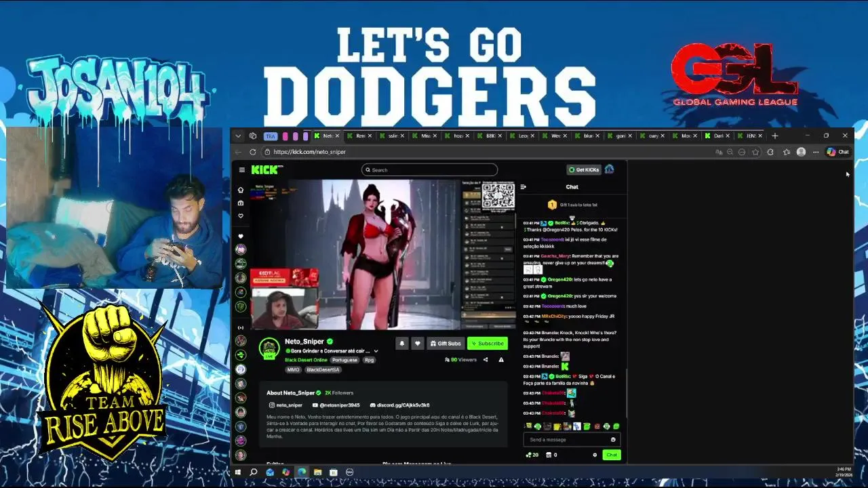Click the Get KICKs button

click(584, 169)
